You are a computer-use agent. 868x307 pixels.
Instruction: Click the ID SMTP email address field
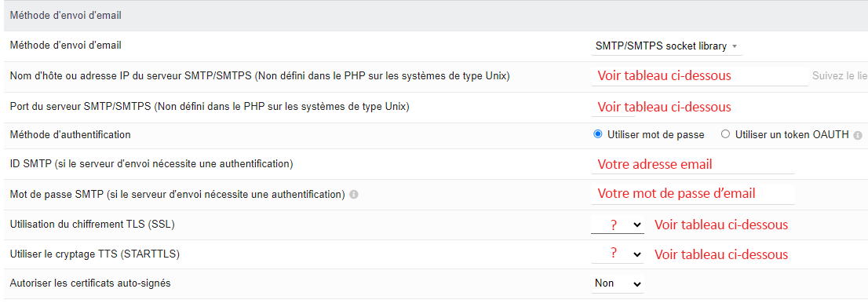pyautogui.click(x=692, y=165)
